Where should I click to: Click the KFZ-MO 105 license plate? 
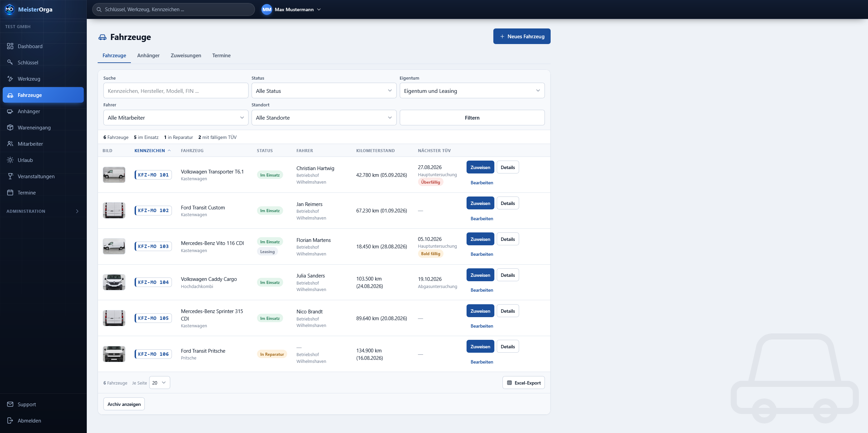click(x=153, y=318)
